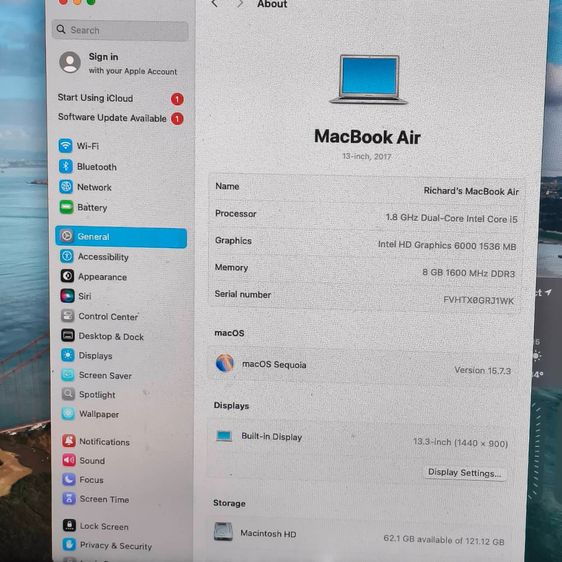Screen dimensions: 562x562
Task: Open the Privacy & Security hand icon
Action: [x=70, y=545]
